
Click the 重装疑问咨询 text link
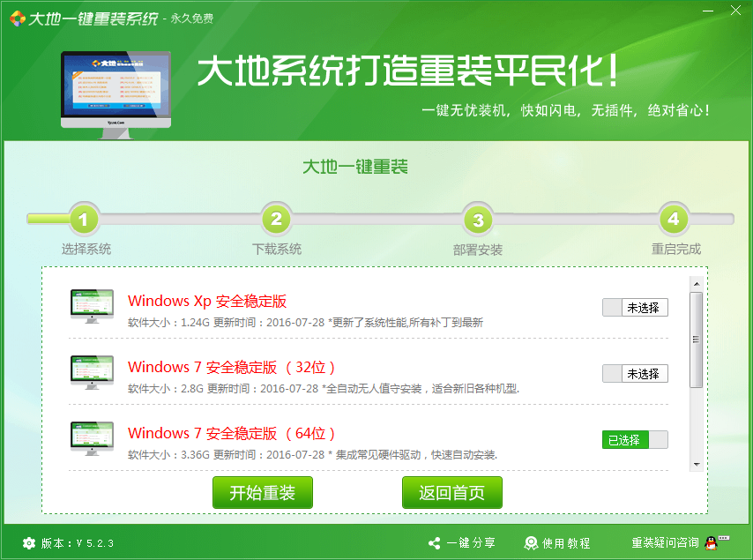click(x=665, y=543)
